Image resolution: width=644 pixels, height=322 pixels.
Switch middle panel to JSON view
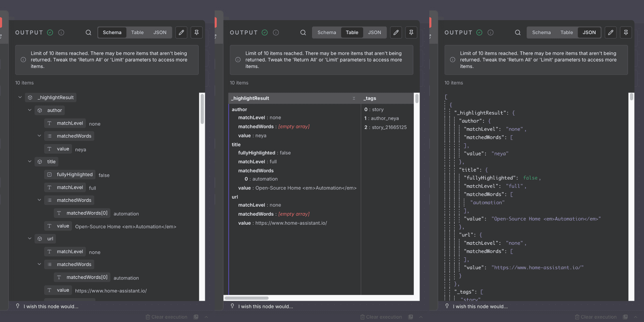tap(374, 32)
